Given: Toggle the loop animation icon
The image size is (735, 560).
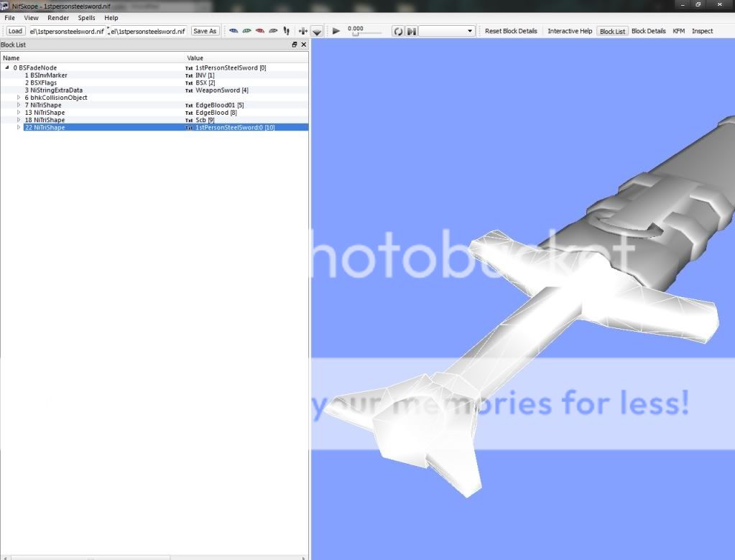Looking at the screenshot, I should coord(398,31).
